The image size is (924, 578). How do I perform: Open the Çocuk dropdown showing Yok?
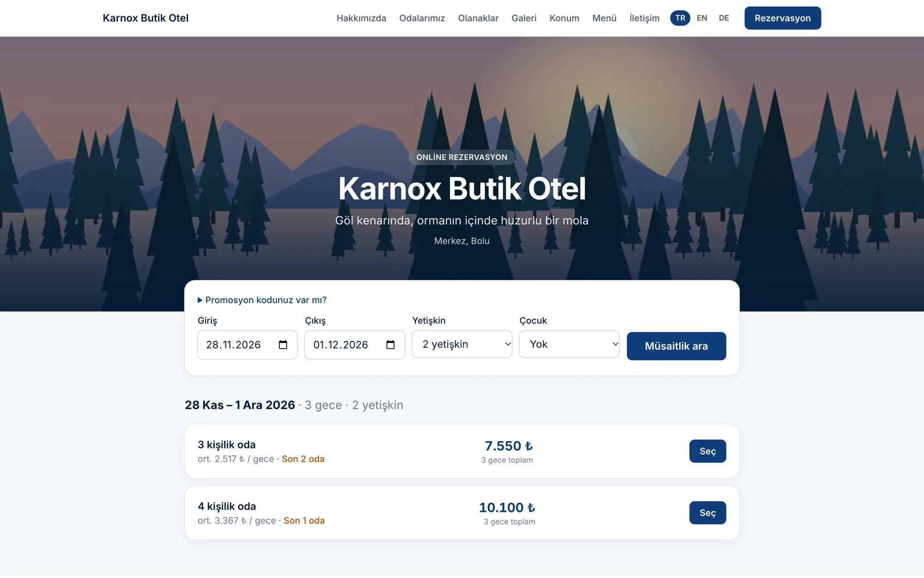click(x=569, y=344)
